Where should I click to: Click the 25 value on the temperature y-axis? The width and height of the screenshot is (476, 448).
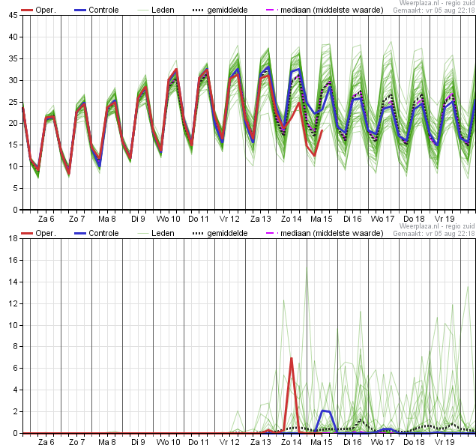tap(13, 102)
